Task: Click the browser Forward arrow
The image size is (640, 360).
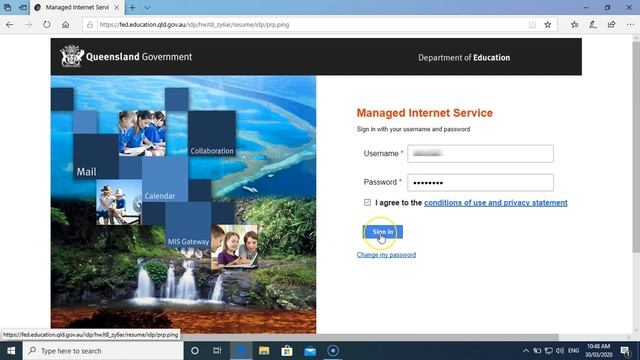Action: click(x=28, y=25)
